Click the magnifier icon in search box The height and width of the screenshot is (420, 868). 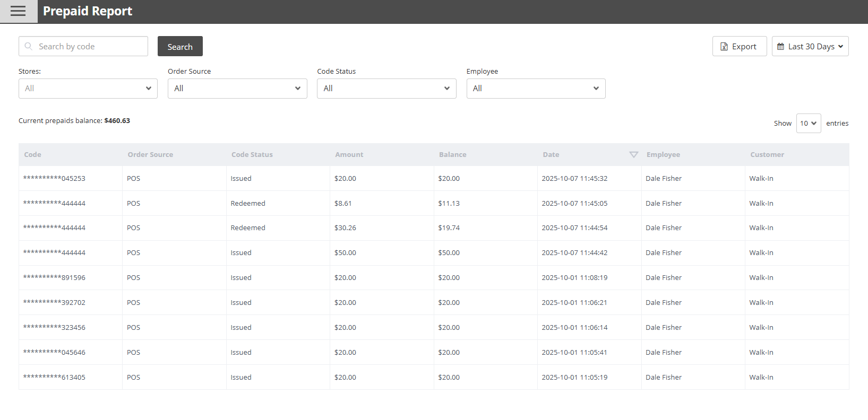pos(29,46)
